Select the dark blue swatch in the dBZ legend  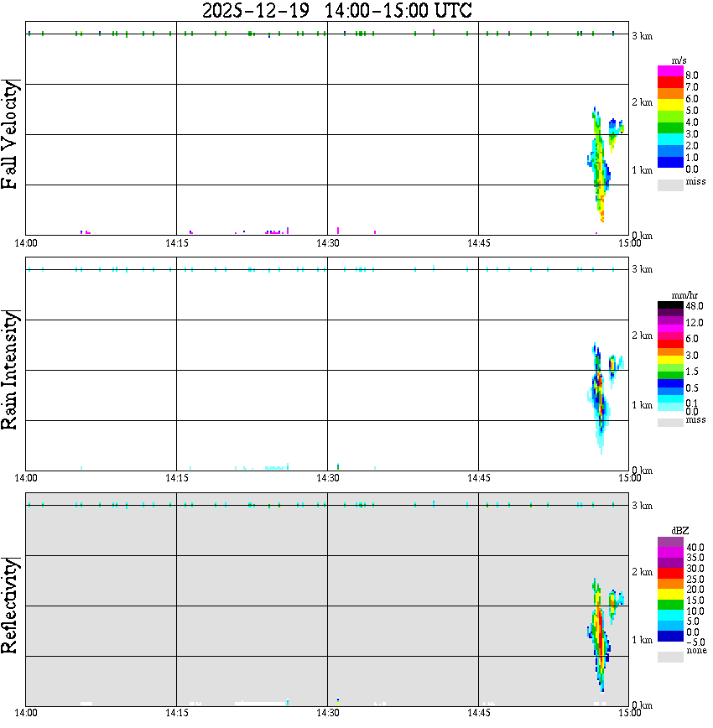tap(670, 636)
